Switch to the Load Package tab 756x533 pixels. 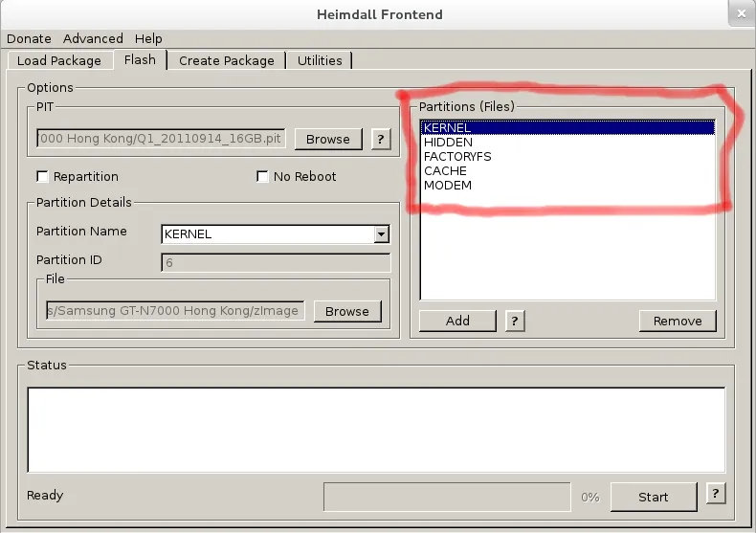click(x=59, y=60)
